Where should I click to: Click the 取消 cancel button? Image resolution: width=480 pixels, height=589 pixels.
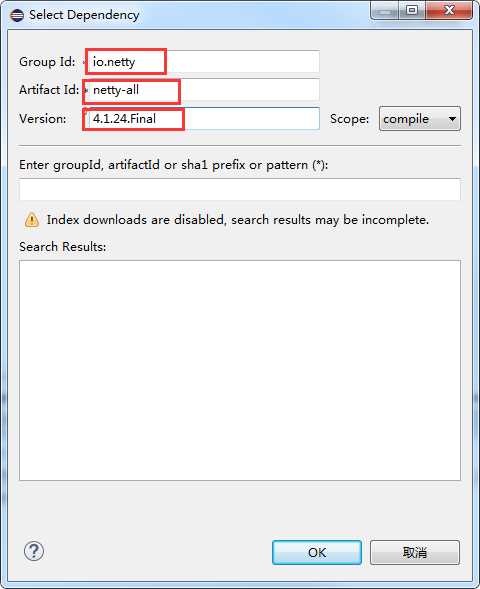415,552
